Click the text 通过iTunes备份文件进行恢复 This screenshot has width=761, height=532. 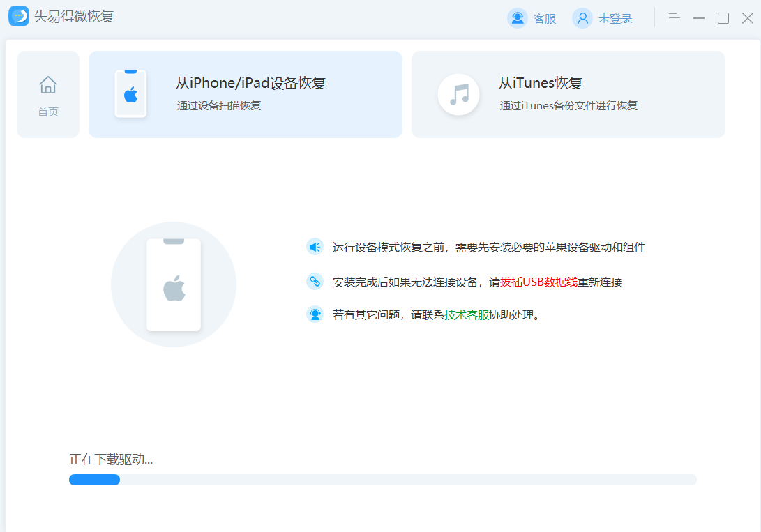[568, 106]
